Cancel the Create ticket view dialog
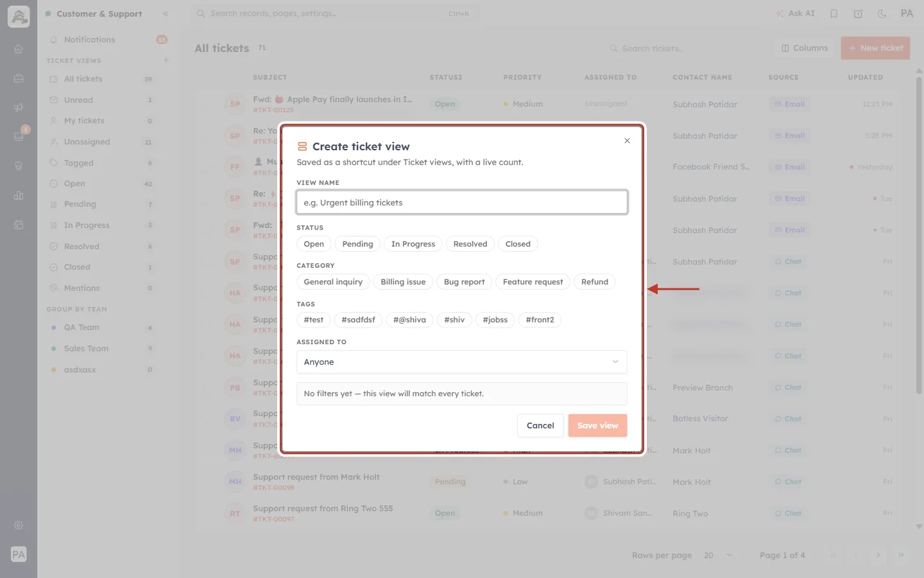Screen dimensions: 924x578 pos(540,426)
